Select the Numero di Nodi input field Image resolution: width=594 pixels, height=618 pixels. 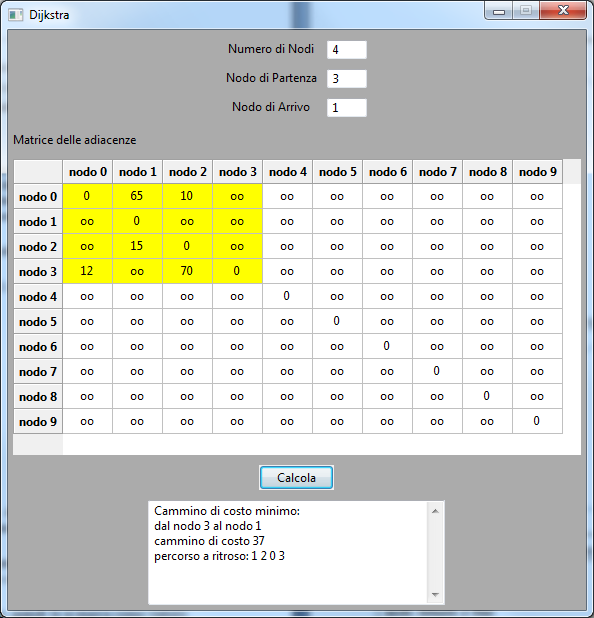347,50
